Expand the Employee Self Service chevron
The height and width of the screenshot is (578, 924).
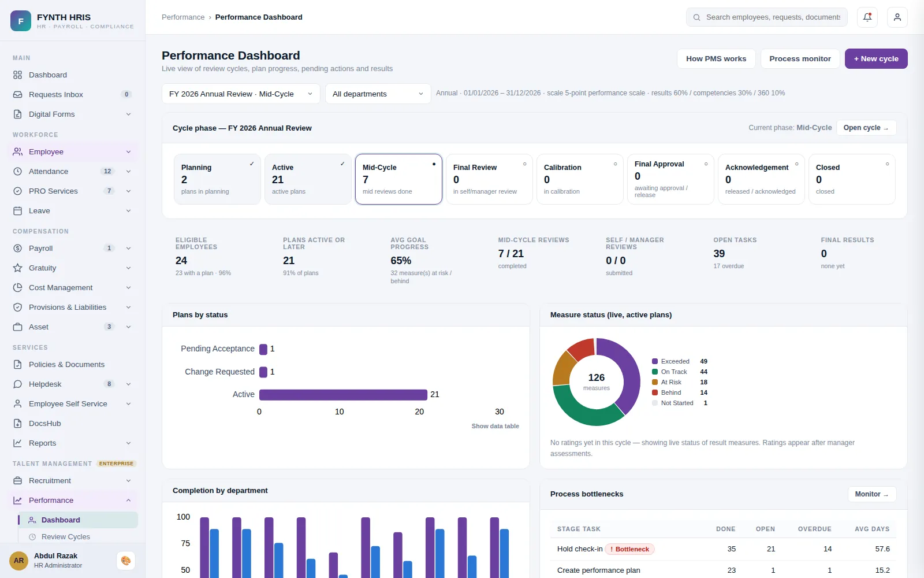tap(128, 404)
